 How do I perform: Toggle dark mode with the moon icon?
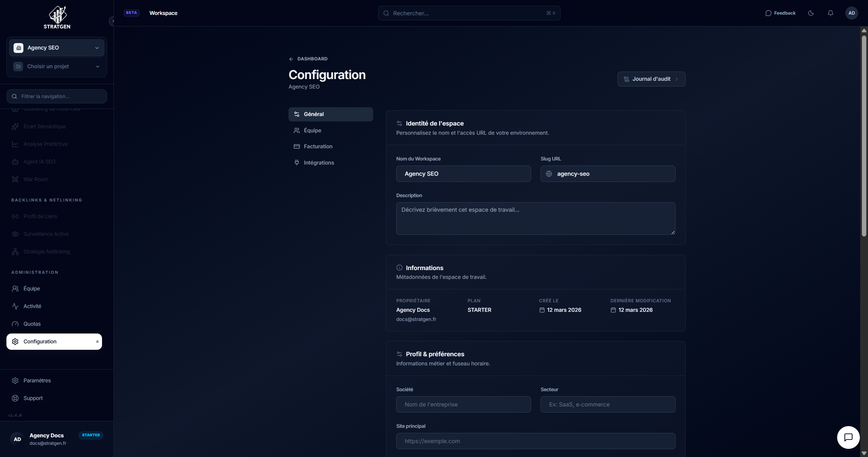tap(811, 13)
